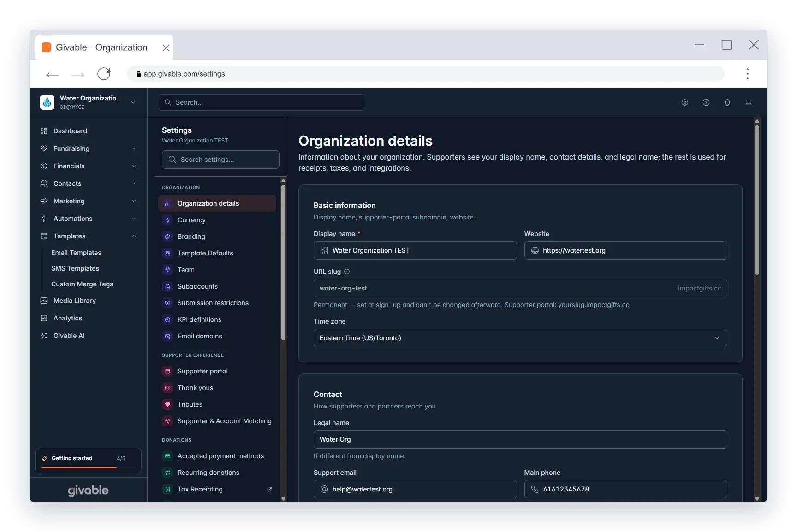Viewport: 797px width, 532px height.
Task: Open the help question-mark icon
Action: (706, 102)
